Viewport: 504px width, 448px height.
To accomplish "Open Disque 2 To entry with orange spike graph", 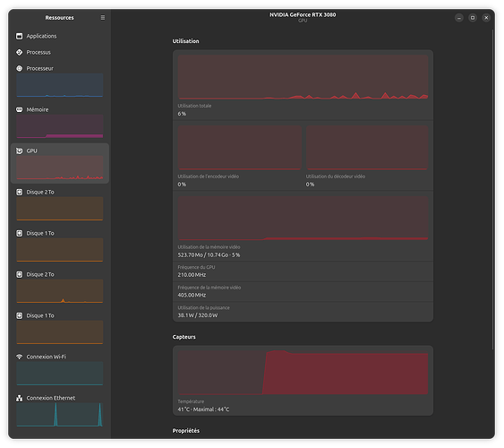I will (60, 287).
